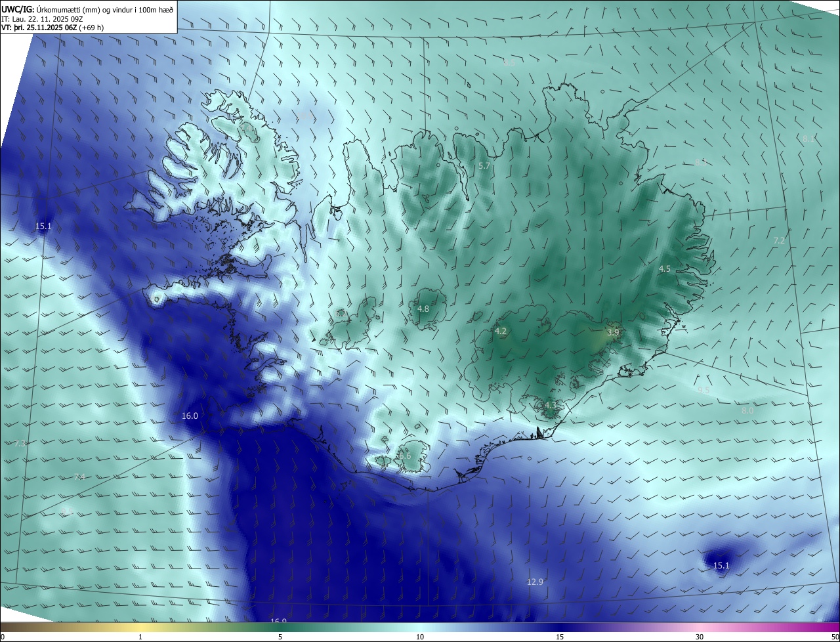Click the 1 tick on the colour scale
The width and height of the screenshot is (840, 642).
[x=140, y=637]
